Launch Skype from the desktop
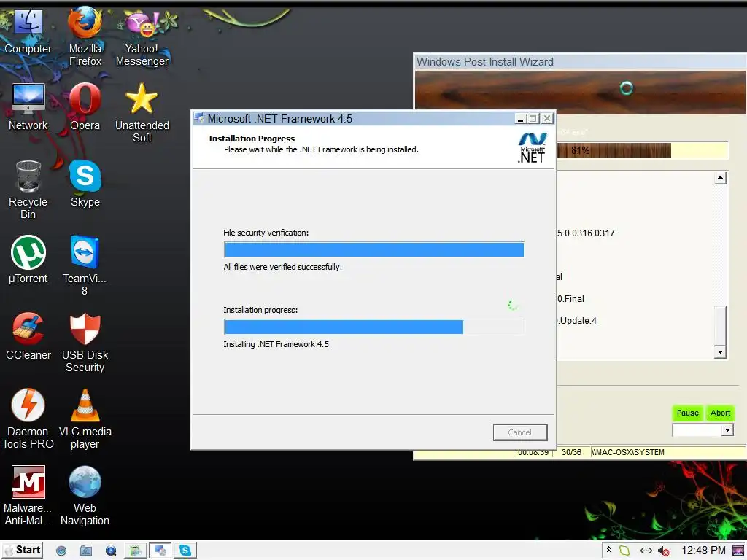 pos(85,184)
